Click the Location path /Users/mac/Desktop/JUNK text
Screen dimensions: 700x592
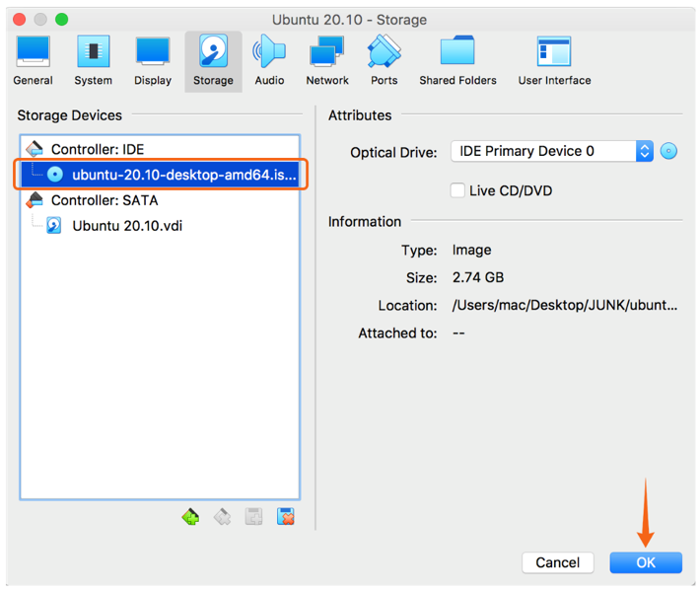564,305
